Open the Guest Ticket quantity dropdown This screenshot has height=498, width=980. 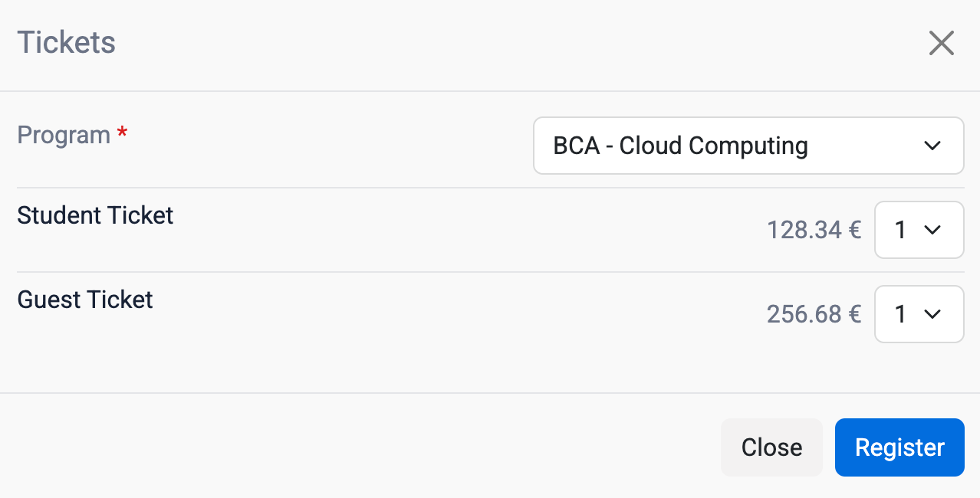click(919, 314)
